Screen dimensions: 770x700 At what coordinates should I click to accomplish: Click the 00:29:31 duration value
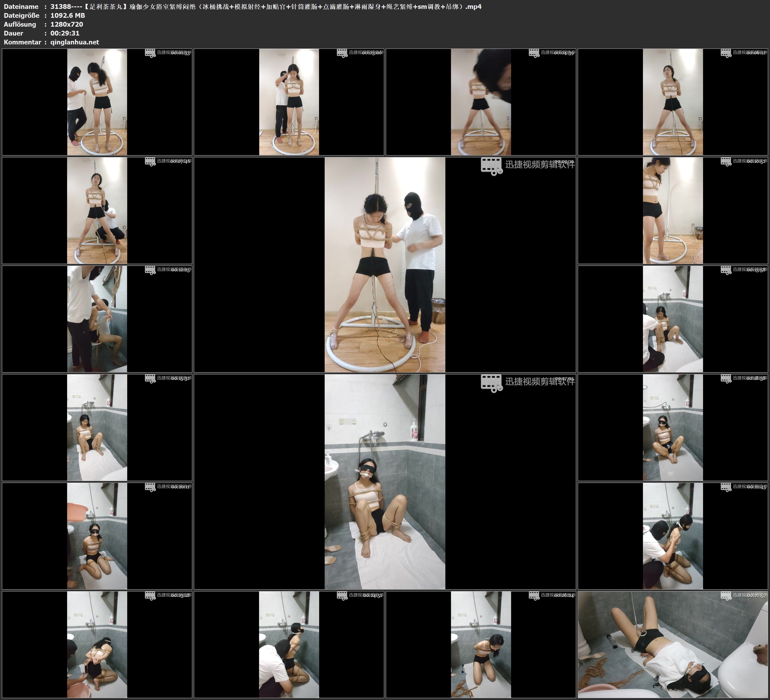(65, 33)
